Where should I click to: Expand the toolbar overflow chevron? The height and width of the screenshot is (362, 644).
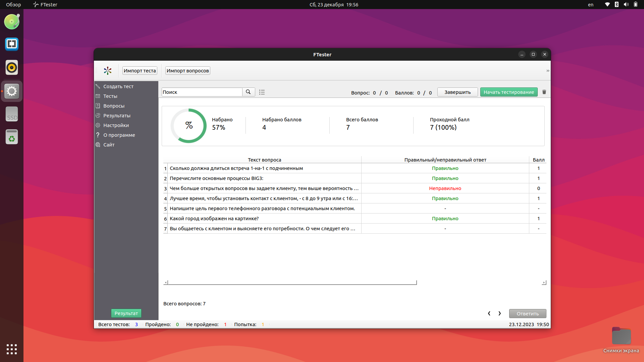coord(547,71)
